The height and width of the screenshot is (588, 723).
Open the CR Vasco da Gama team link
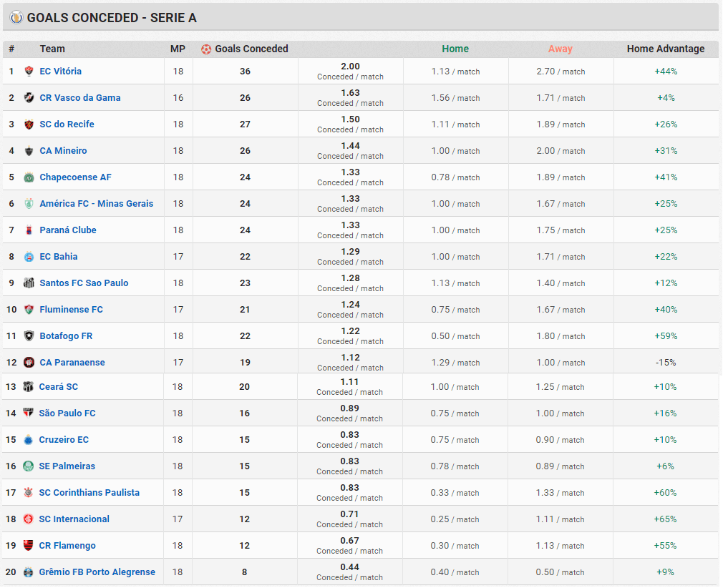79,98
